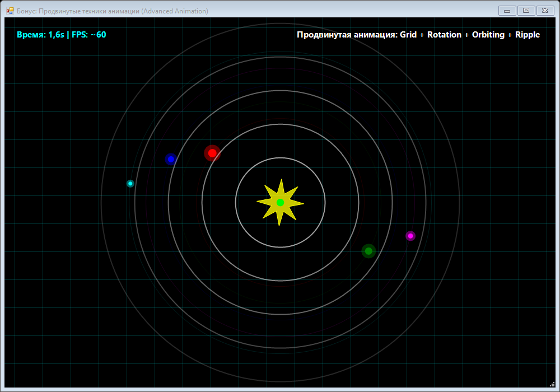Click the word 'Ripple' in the header
Screen dimensions: 560x392
coord(528,35)
